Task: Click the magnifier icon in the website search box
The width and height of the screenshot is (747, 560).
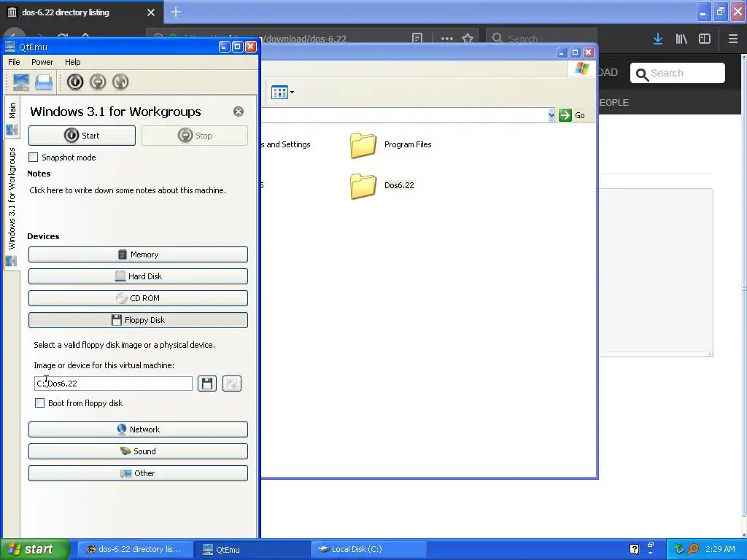Action: tap(642, 74)
